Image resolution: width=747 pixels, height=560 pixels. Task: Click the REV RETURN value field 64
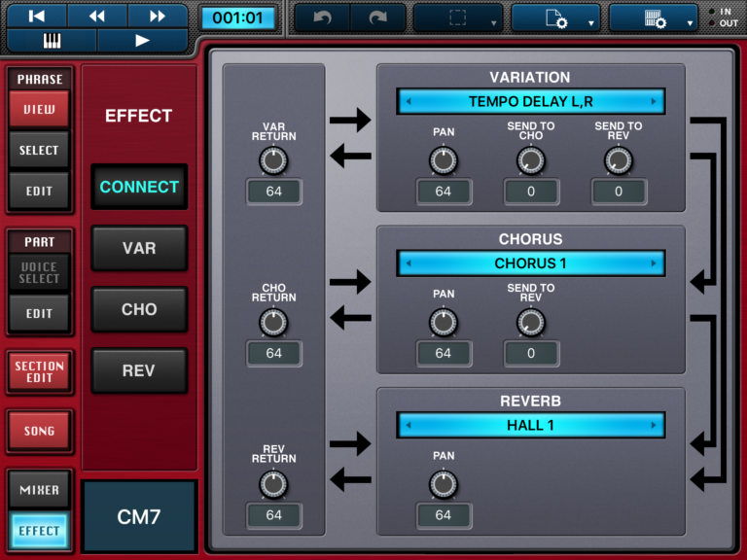click(x=273, y=515)
